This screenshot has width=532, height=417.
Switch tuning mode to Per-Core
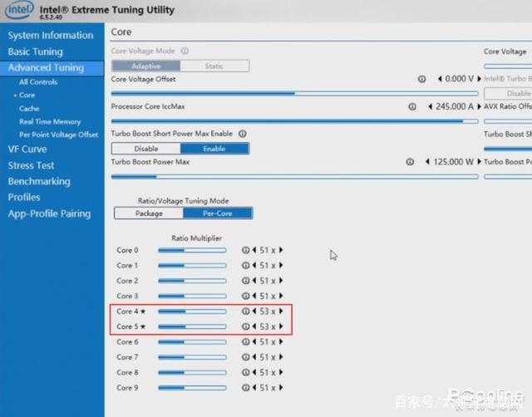pyautogui.click(x=218, y=213)
